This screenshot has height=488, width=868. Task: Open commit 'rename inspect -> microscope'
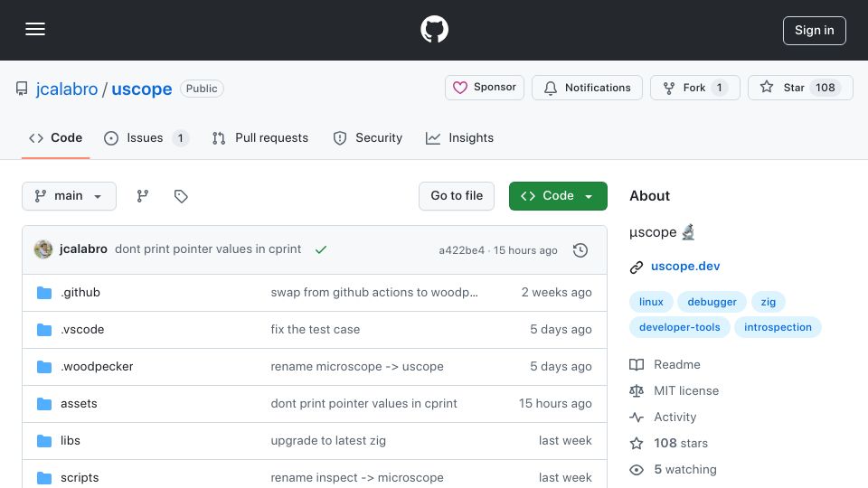click(357, 477)
